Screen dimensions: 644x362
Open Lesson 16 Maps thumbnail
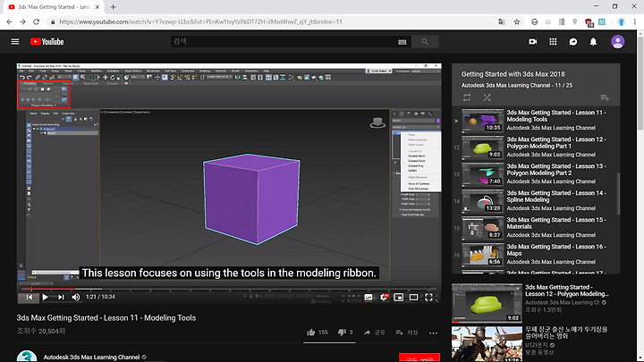(483, 255)
